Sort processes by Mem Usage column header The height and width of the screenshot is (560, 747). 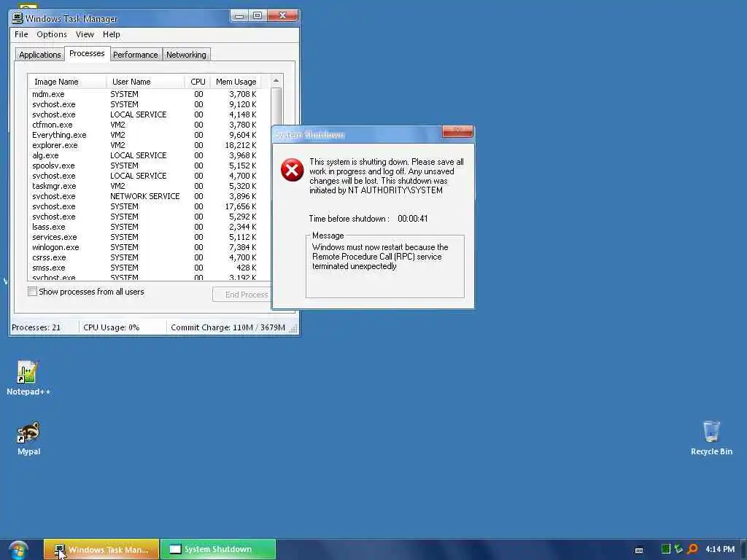click(236, 82)
